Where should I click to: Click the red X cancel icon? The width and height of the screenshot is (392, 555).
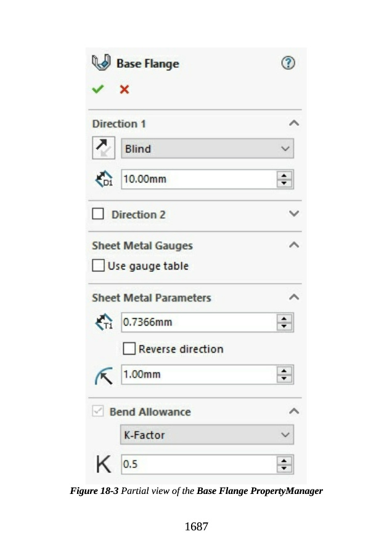coord(125,89)
